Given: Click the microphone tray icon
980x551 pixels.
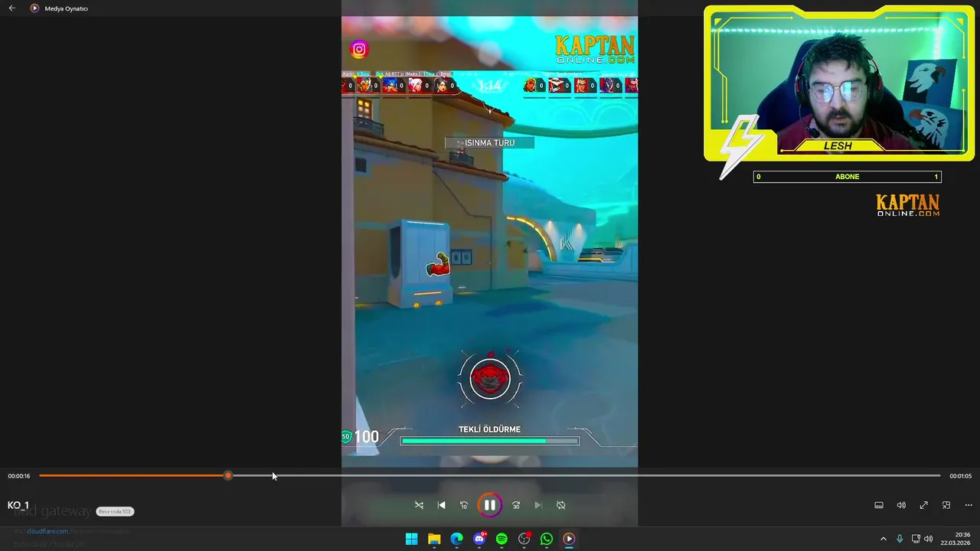Looking at the screenshot, I should [x=900, y=539].
